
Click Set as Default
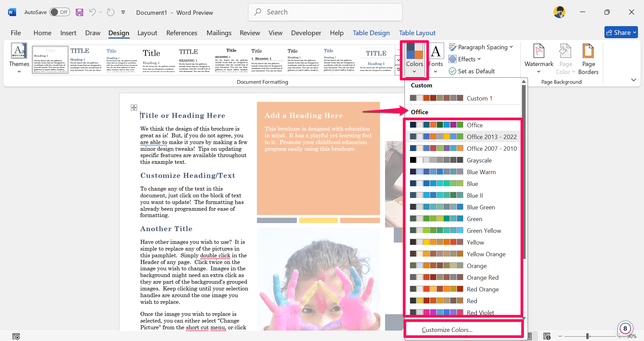(472, 71)
